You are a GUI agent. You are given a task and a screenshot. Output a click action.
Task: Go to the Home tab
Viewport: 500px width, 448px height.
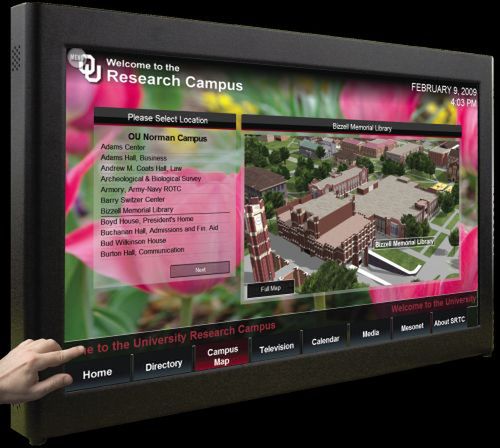coord(97,374)
